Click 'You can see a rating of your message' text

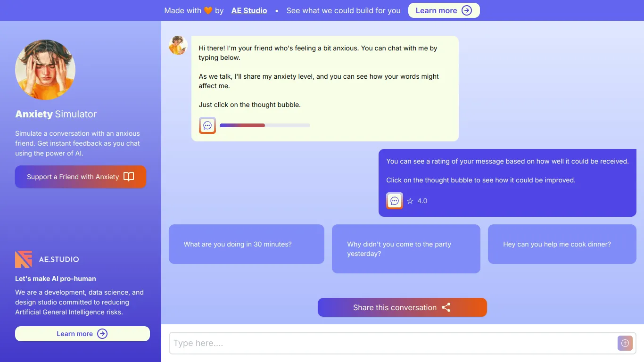507,161
